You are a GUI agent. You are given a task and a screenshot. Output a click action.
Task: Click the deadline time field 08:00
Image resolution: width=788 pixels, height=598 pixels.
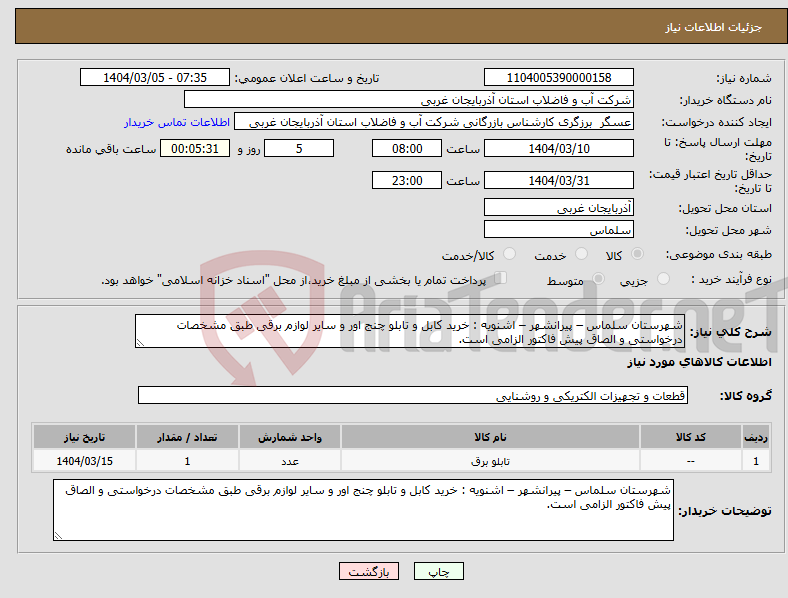(x=407, y=148)
